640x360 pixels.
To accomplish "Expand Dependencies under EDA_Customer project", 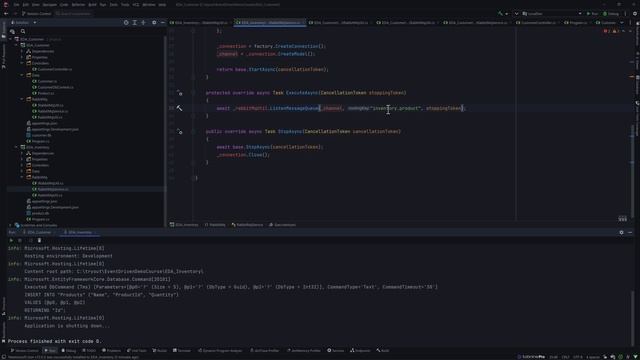I will click(22, 51).
